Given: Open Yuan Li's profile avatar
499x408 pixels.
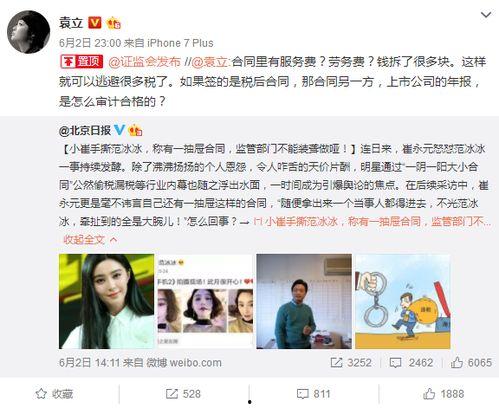Looking at the screenshot, I should [x=28, y=32].
